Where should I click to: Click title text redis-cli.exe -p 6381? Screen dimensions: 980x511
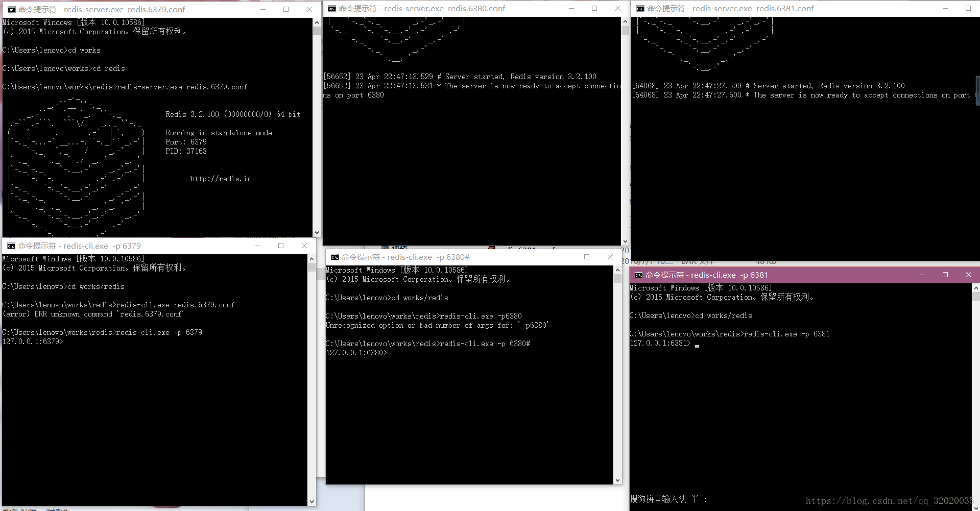click(x=707, y=275)
